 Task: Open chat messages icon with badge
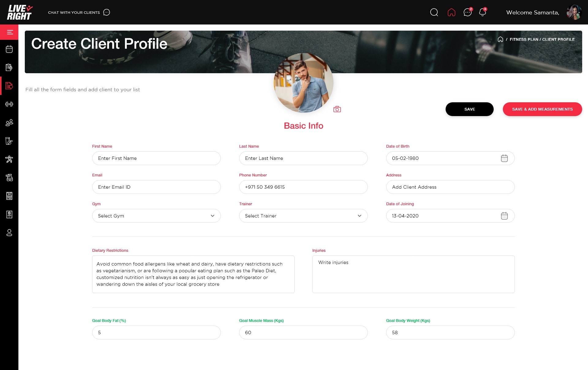click(467, 12)
